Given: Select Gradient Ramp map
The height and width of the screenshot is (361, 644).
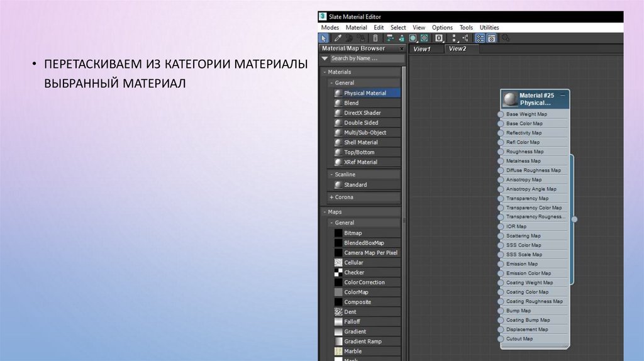Looking at the screenshot, I should [367, 342].
